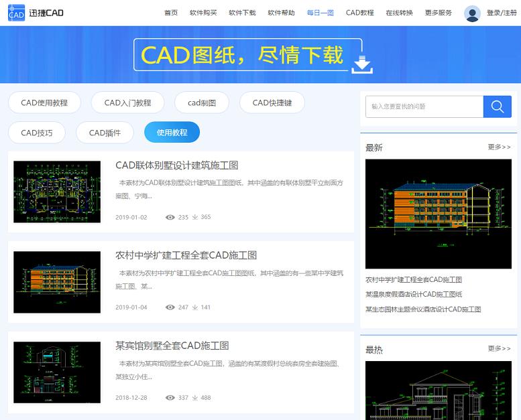Screen dimensions: 521x420
Task: Click the download icon beside 488
Action: coord(195,398)
